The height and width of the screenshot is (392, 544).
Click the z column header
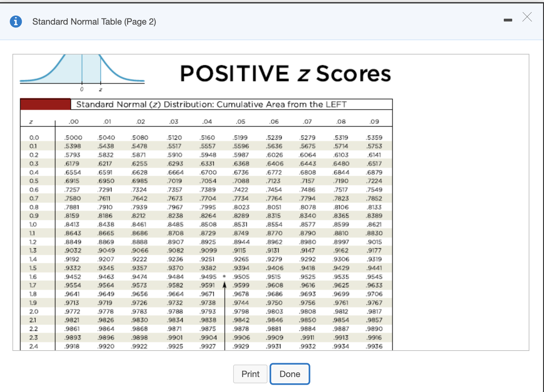[31, 122]
